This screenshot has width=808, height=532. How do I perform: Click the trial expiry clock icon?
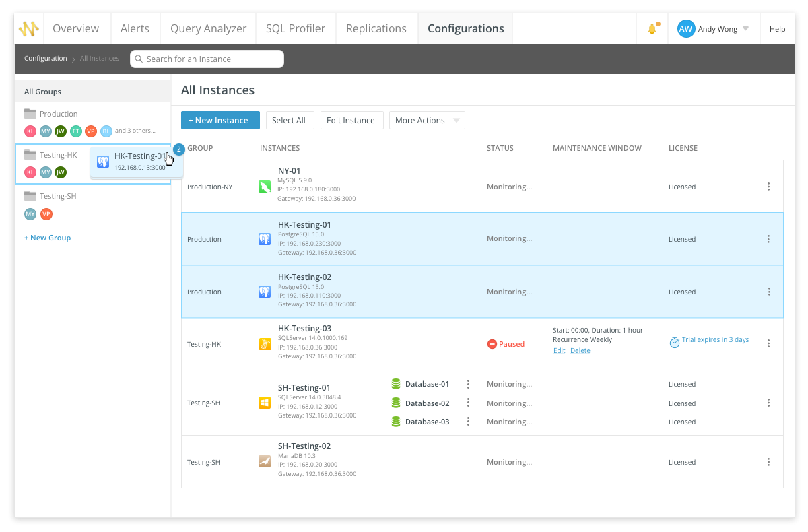674,343
